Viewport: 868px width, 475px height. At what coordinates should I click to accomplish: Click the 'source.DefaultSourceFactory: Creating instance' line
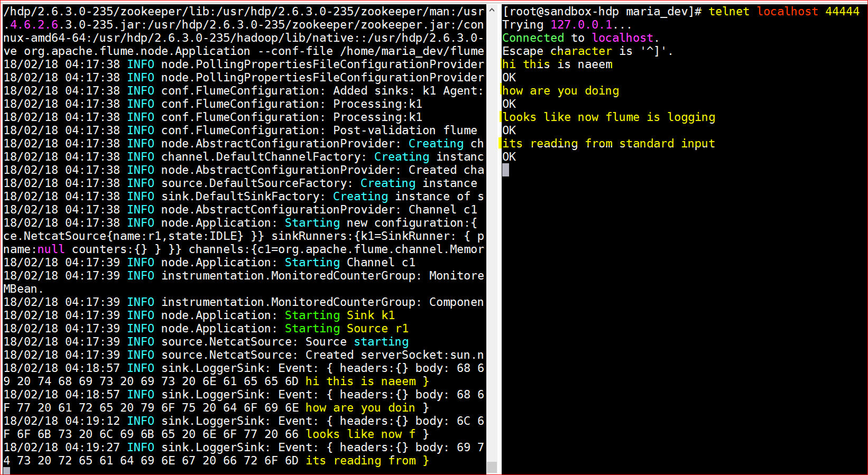tap(241, 183)
